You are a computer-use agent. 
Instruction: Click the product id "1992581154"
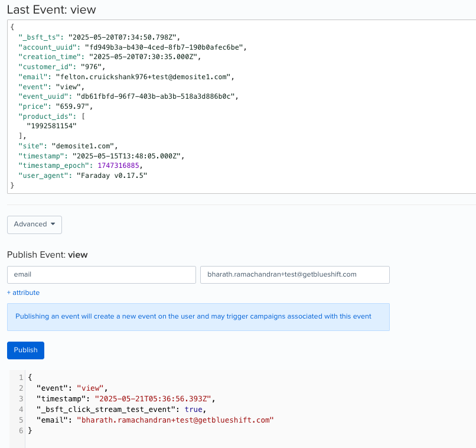click(51, 126)
